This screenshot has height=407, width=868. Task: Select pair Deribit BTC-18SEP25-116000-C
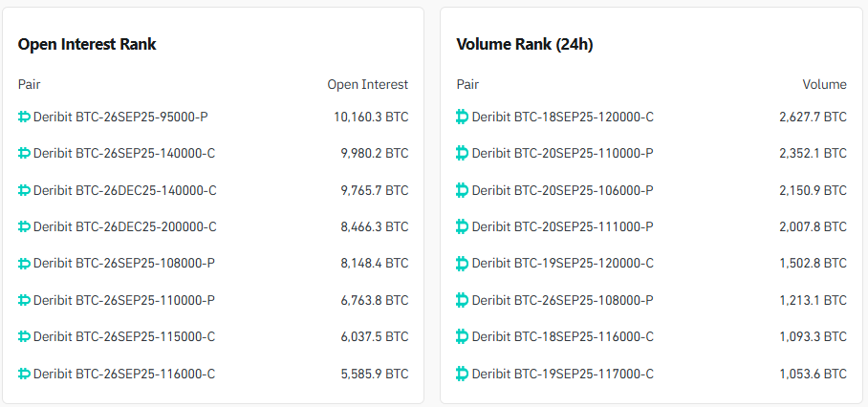[x=562, y=336]
